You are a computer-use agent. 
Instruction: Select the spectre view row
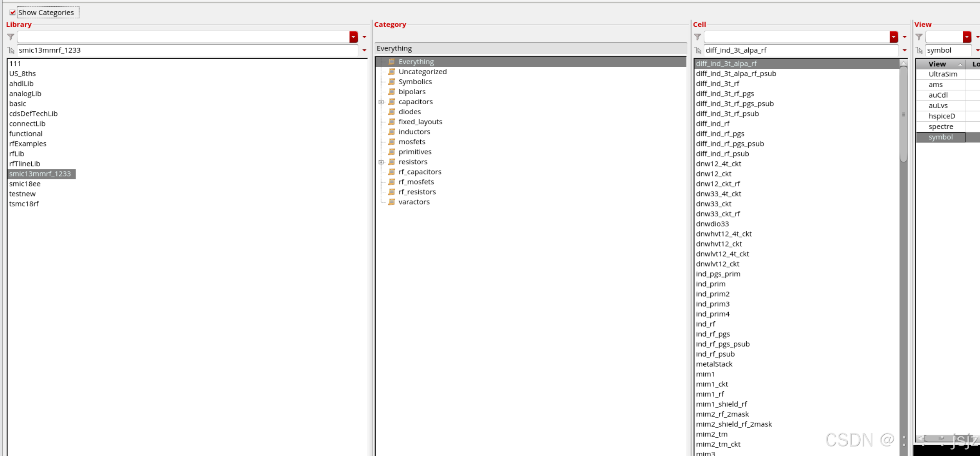coord(940,126)
